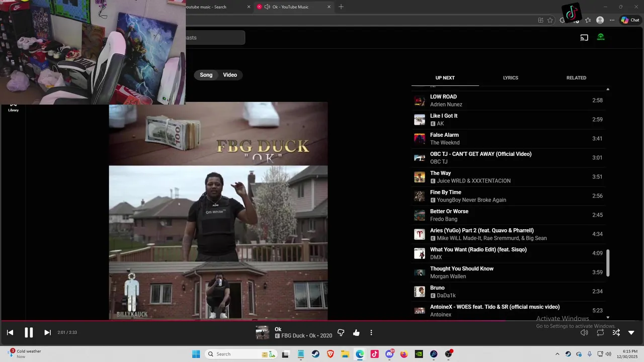Click the Ok album thumbnail in the player bar

[262, 332]
